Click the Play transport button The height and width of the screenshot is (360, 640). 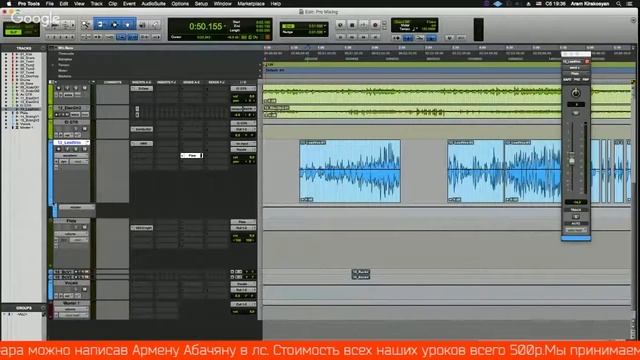coord(364,25)
